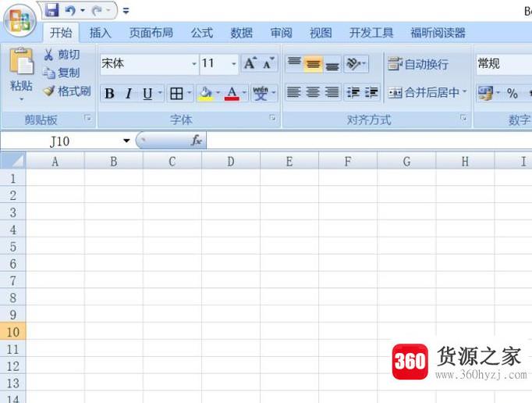Center text horizontally
532x403 pixels.
click(x=313, y=92)
